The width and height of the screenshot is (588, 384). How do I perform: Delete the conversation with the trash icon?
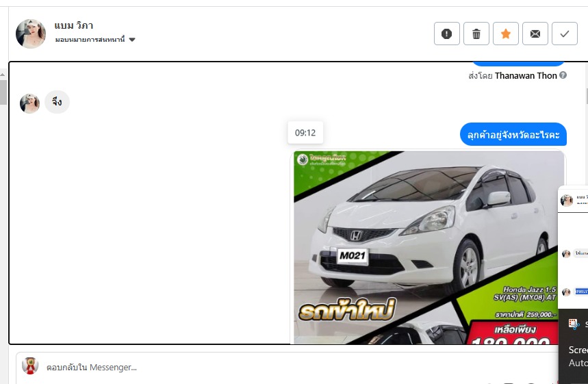pos(476,34)
